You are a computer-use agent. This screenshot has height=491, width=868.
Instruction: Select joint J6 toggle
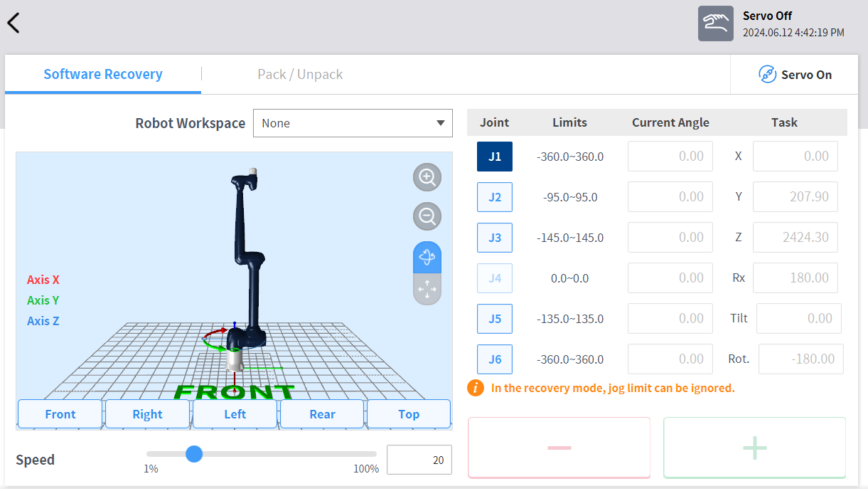495,359
